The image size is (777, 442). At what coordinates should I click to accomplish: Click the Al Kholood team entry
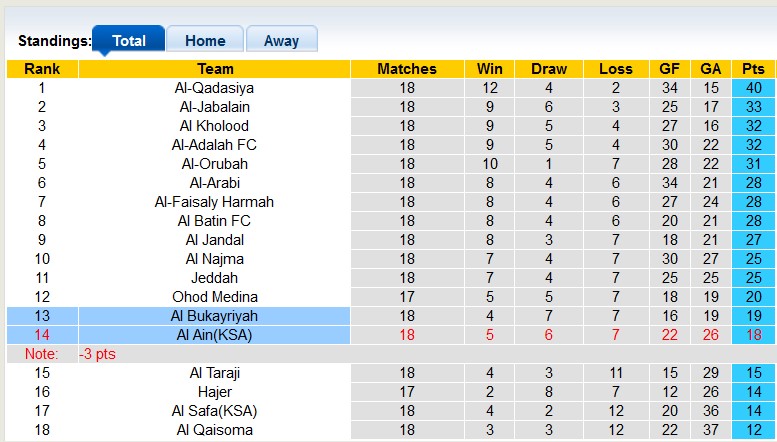click(x=214, y=126)
